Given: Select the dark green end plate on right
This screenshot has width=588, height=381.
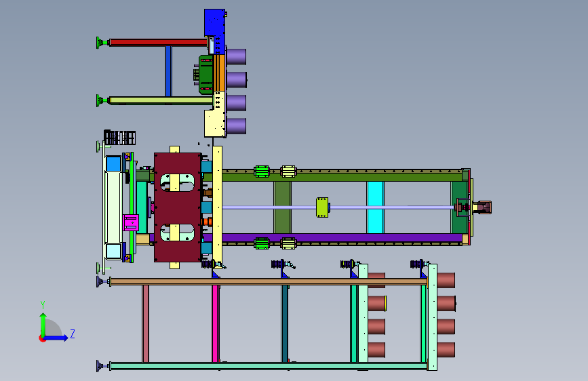Looking at the screenshot, I should 459,207.
